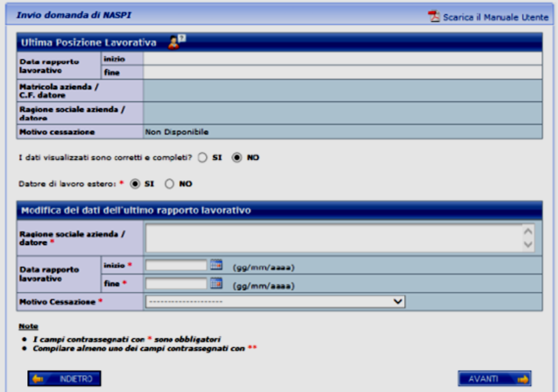Image resolution: width=558 pixels, height=392 pixels.
Task: Click the 'Non Disponibile' Motivo cessazione field
Action: click(x=342, y=131)
